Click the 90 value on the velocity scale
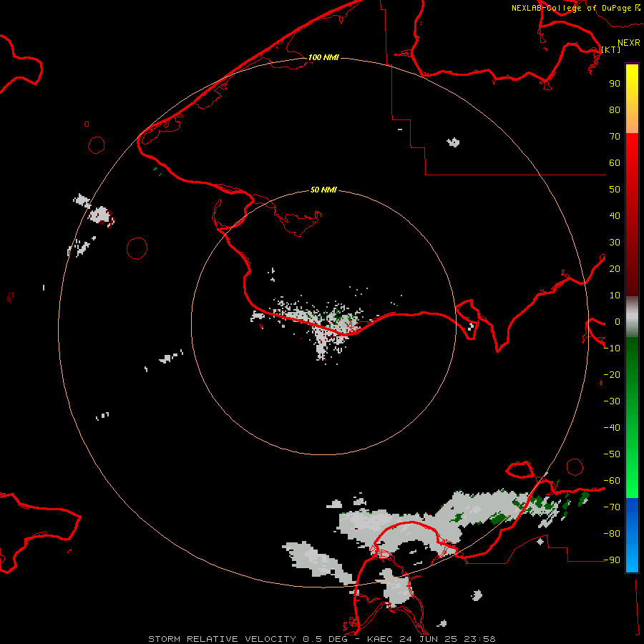 [x=615, y=84]
